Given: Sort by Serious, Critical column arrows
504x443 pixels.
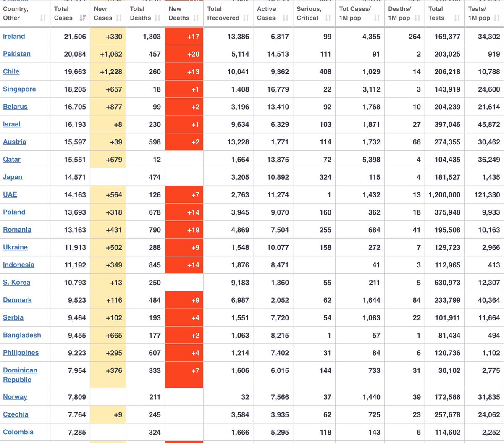Looking at the screenshot, I should click(328, 18).
